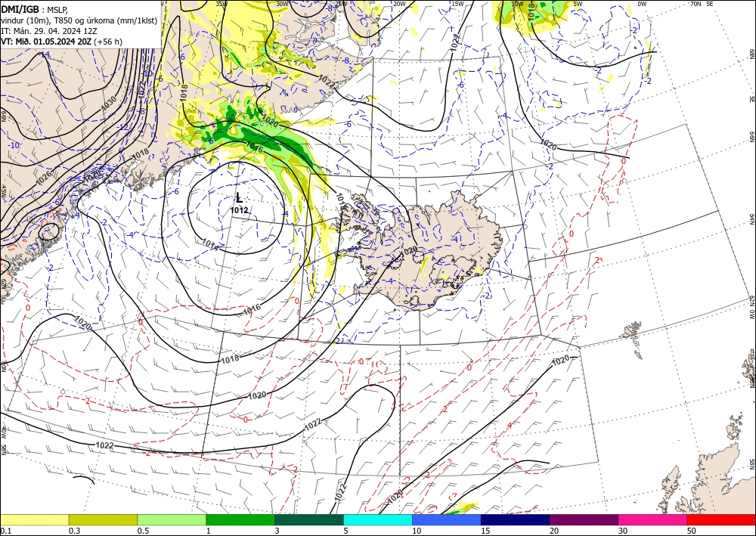756x536 pixels.
Task: Select the navy 15–20 legend color band
Action: click(516, 519)
